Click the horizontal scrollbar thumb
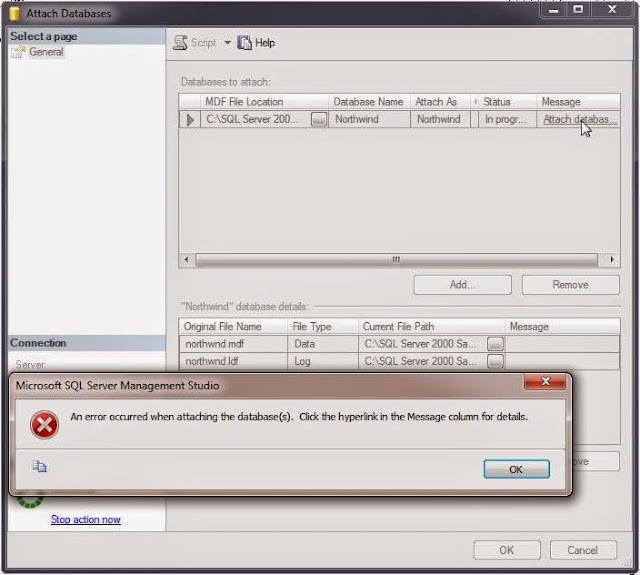This screenshot has height=575, width=640. [x=396, y=260]
